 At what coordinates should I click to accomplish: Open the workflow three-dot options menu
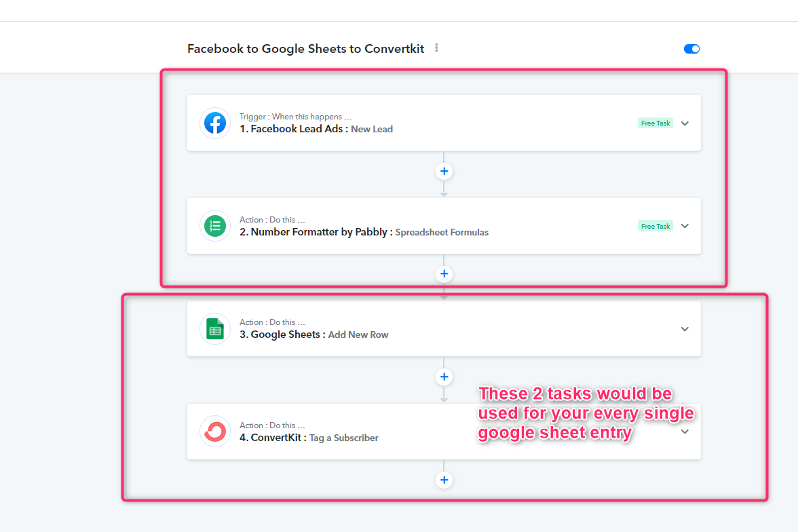click(437, 48)
